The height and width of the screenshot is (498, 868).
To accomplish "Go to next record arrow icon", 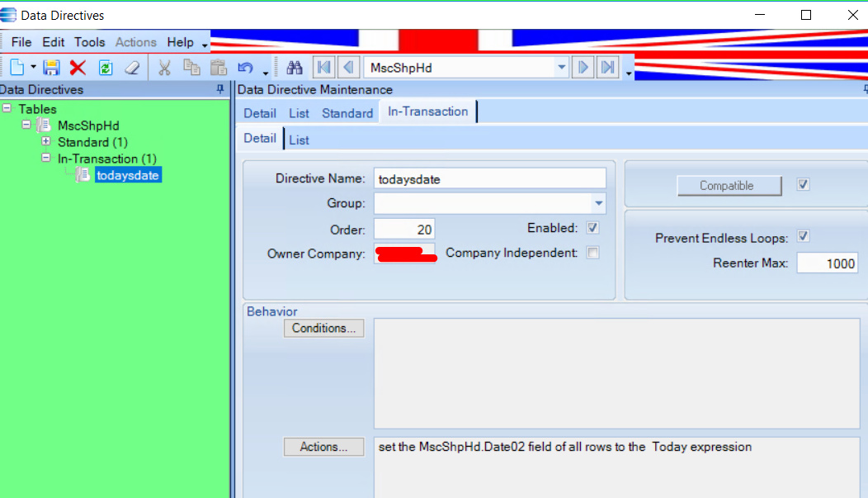I will [x=583, y=68].
